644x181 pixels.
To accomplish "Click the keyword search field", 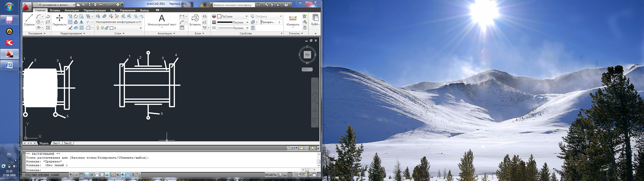I will (x=234, y=5).
